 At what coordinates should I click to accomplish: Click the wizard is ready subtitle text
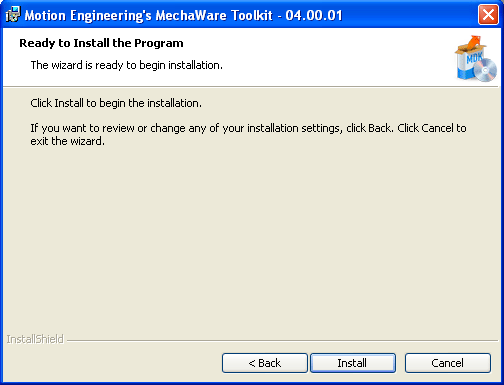coord(127,65)
